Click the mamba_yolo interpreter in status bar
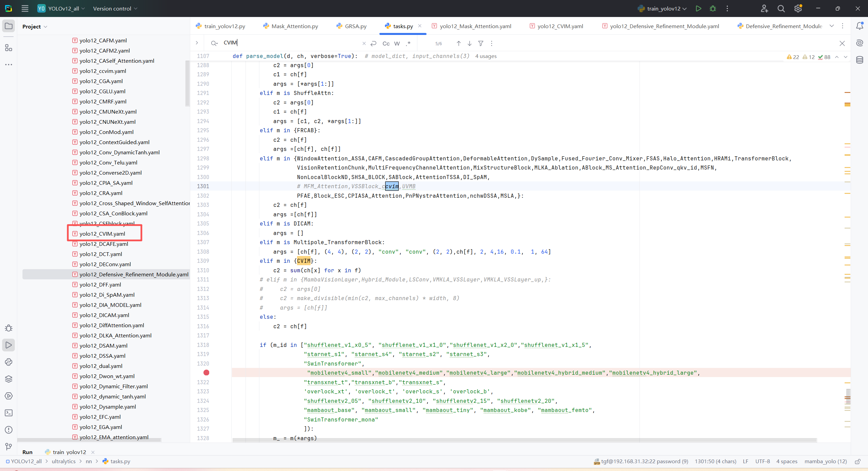Screen dimensions: 868x471 coord(825,461)
